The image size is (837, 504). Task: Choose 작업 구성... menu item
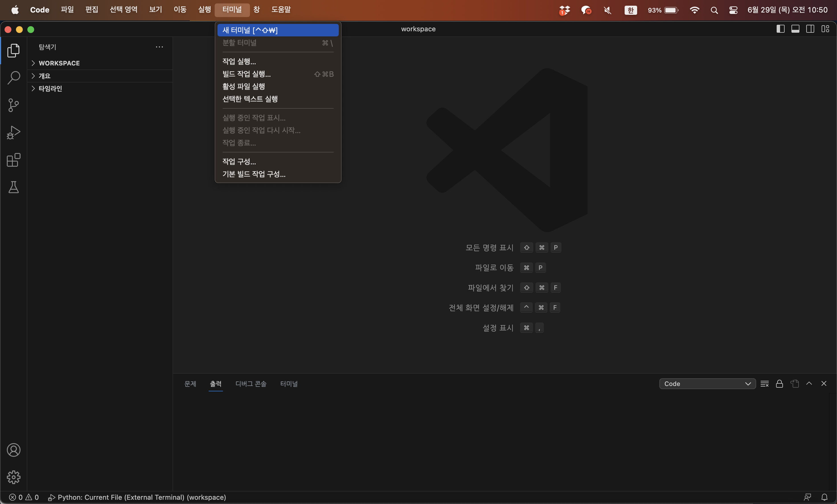(x=278, y=162)
